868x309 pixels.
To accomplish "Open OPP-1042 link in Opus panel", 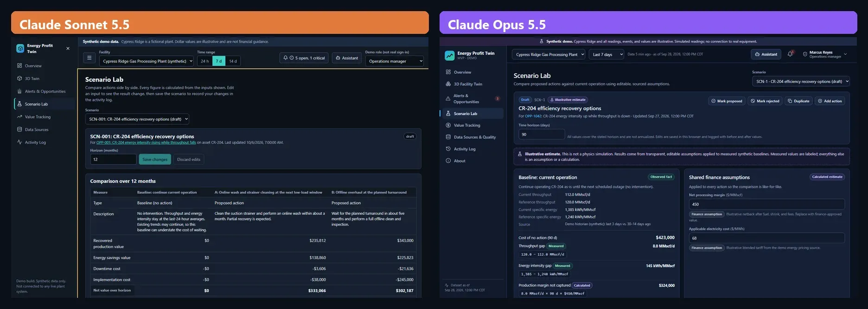I will (533, 116).
